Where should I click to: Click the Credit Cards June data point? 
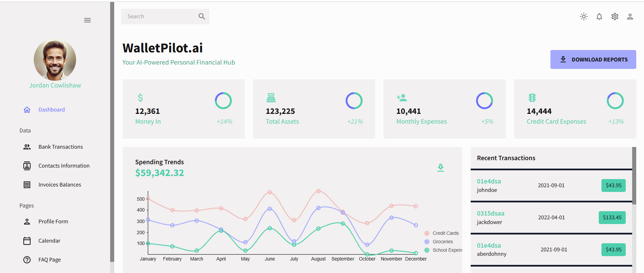[270, 192]
